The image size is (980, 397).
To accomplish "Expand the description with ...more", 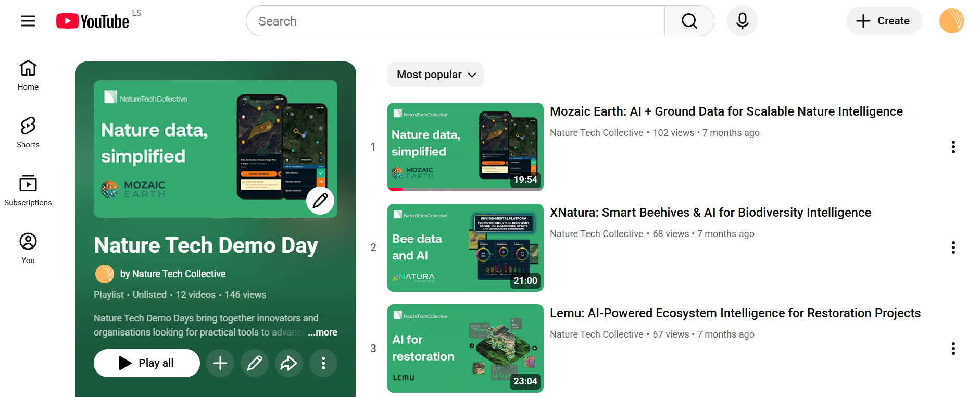I will 322,332.
